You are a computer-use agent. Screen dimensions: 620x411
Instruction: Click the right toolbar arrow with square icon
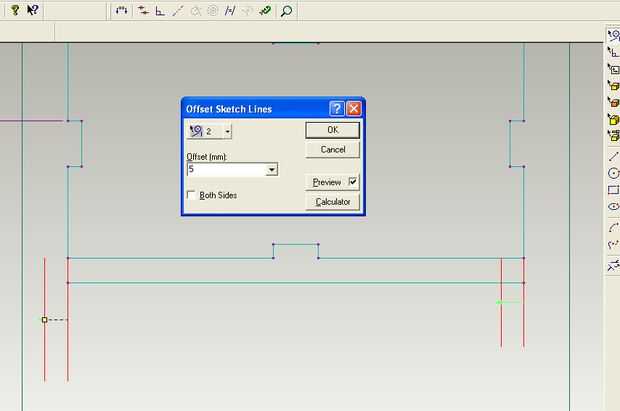click(613, 69)
